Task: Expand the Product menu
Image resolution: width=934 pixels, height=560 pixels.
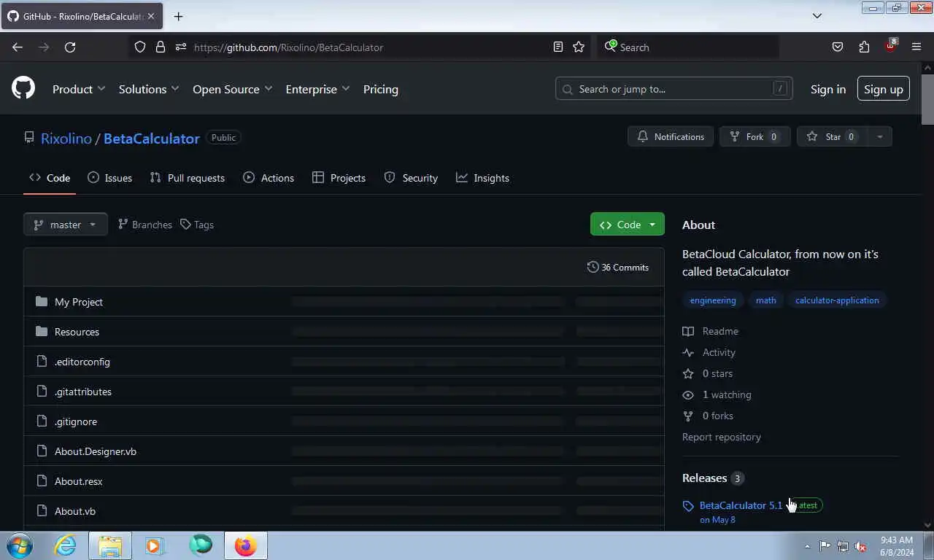Action: (79, 89)
